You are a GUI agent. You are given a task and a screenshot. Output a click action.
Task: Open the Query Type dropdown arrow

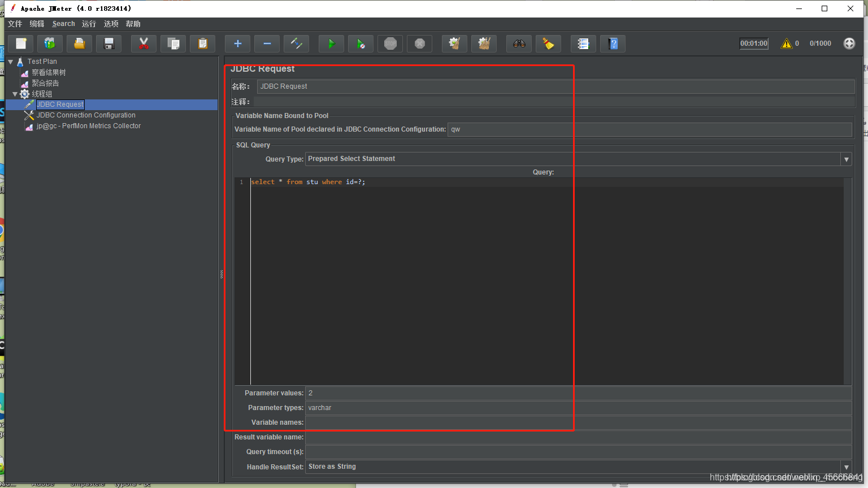pyautogui.click(x=846, y=159)
